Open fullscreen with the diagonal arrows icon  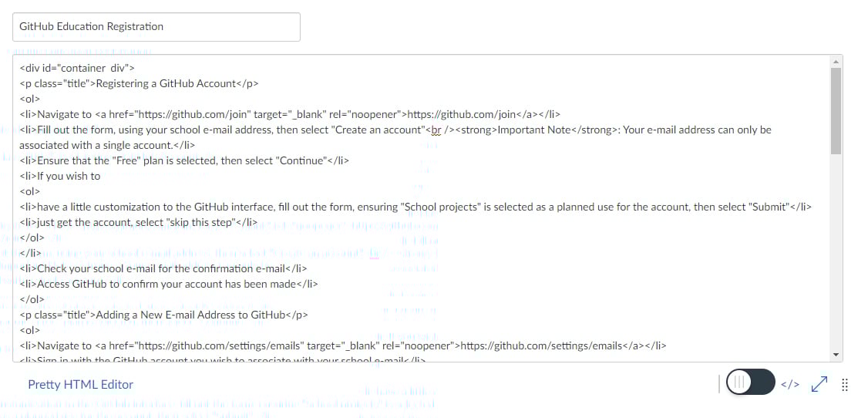click(x=819, y=383)
